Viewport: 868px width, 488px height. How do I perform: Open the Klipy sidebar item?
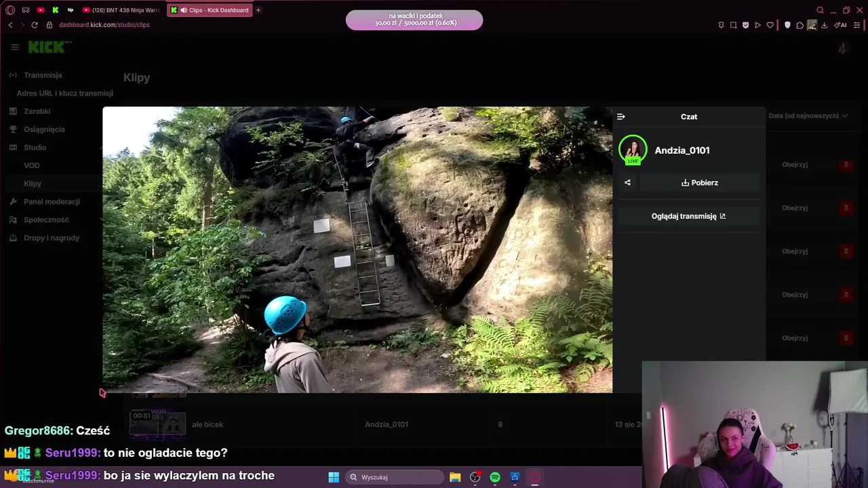[x=33, y=184]
